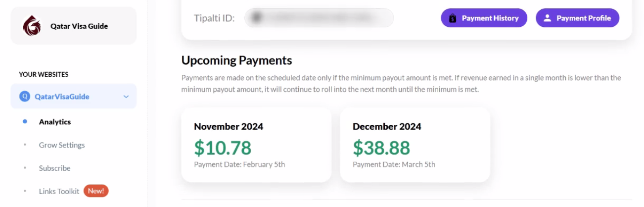Click the blue bullet next to Analytics
Screen dimensions: 644x207
click(x=25, y=122)
